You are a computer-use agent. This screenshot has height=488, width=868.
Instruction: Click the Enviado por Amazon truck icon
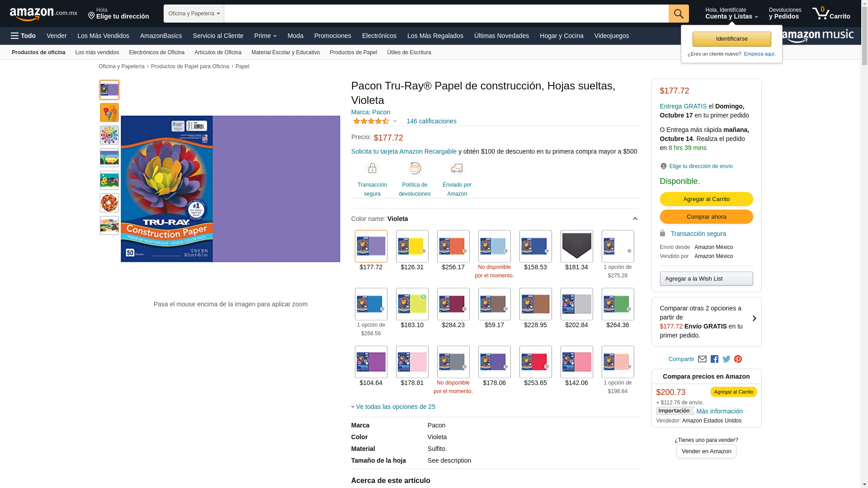(457, 169)
